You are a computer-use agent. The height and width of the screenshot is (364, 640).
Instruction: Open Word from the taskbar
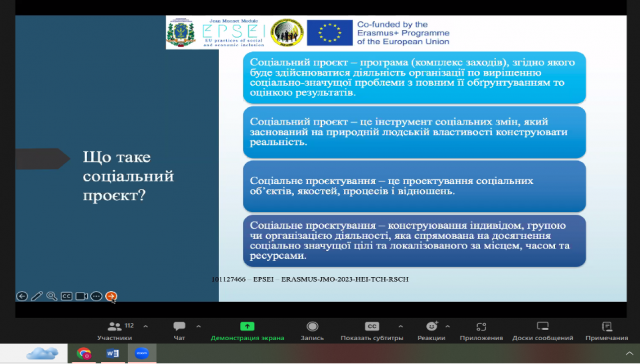113,353
